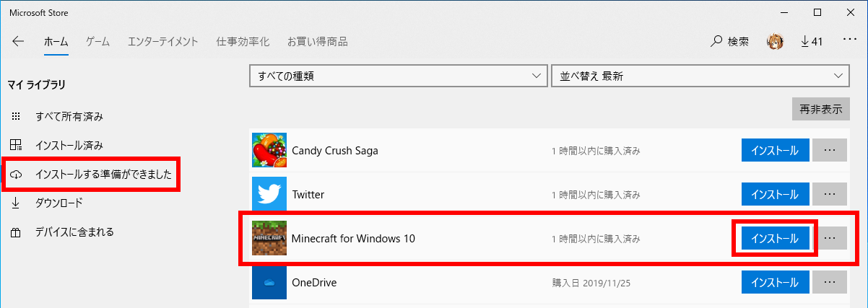The height and width of the screenshot is (308, 868).
Task: Expand the 並べ替え 最新 sort dropdown
Action: pyautogui.click(x=699, y=76)
